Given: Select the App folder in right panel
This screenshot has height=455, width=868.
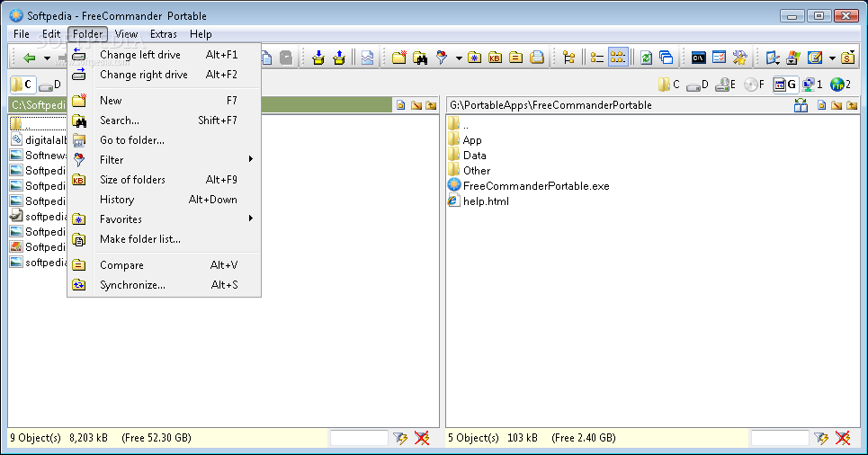Looking at the screenshot, I should point(465,140).
